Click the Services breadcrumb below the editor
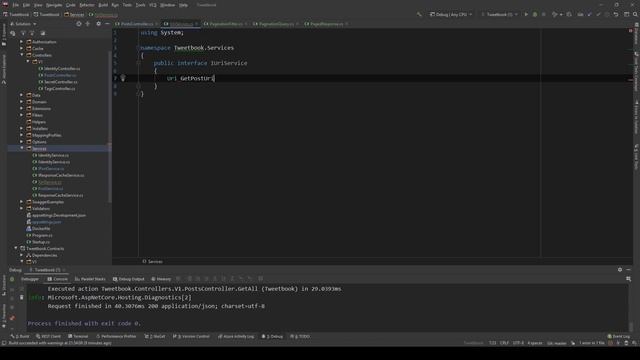Viewport: 640px width, 360px height. (x=153, y=261)
